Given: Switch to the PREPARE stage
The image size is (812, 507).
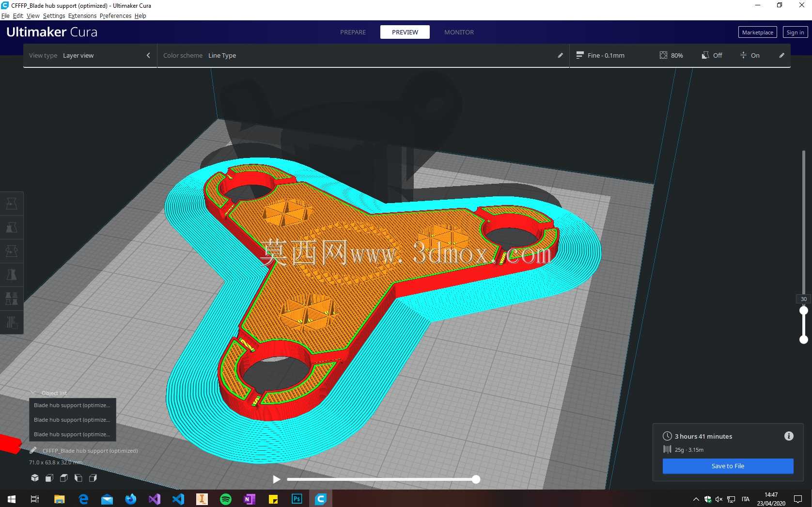Looking at the screenshot, I should [x=353, y=32].
